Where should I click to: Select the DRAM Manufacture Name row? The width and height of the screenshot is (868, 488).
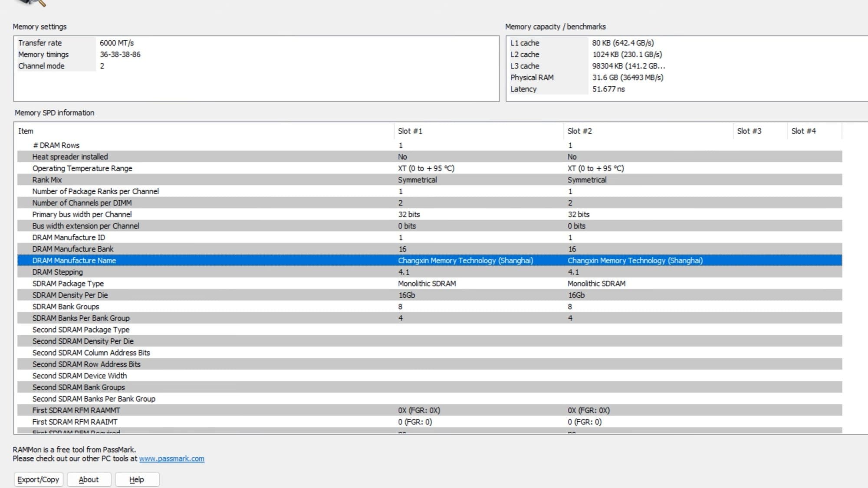pos(74,260)
